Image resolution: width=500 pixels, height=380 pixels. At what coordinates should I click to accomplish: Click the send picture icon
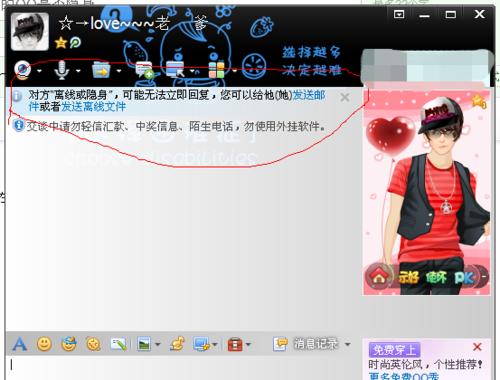[x=144, y=344]
